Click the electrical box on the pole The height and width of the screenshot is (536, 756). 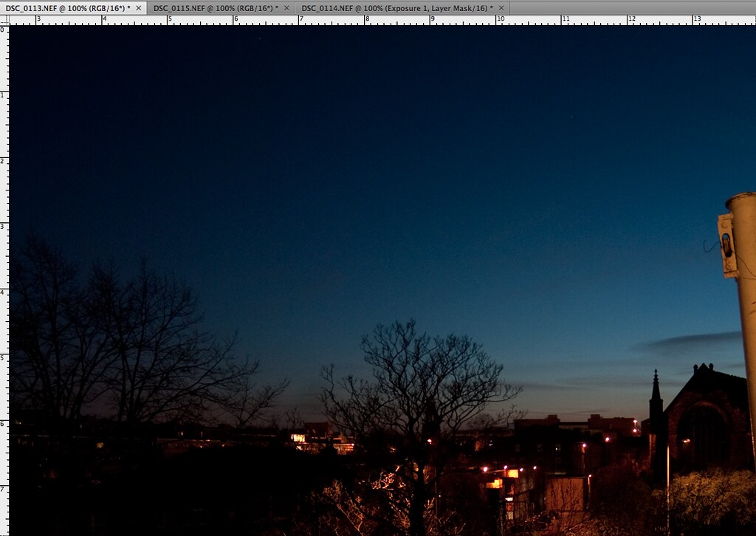coord(728,245)
